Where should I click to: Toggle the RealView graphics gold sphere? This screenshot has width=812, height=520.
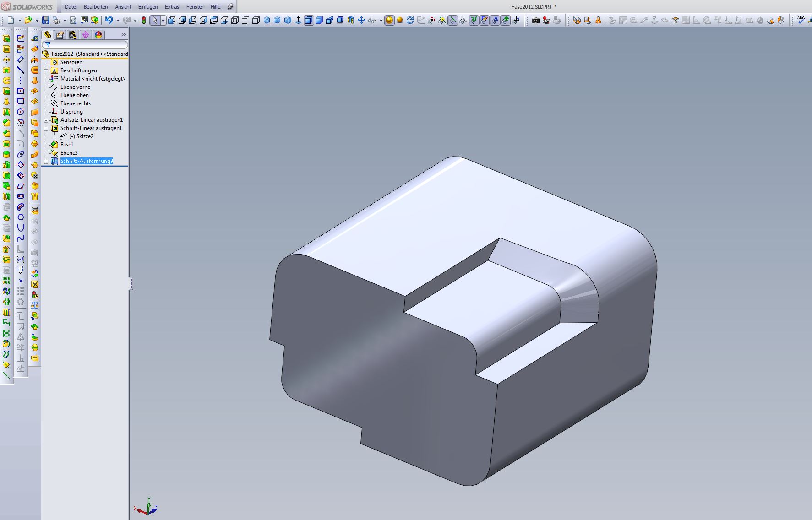389,20
